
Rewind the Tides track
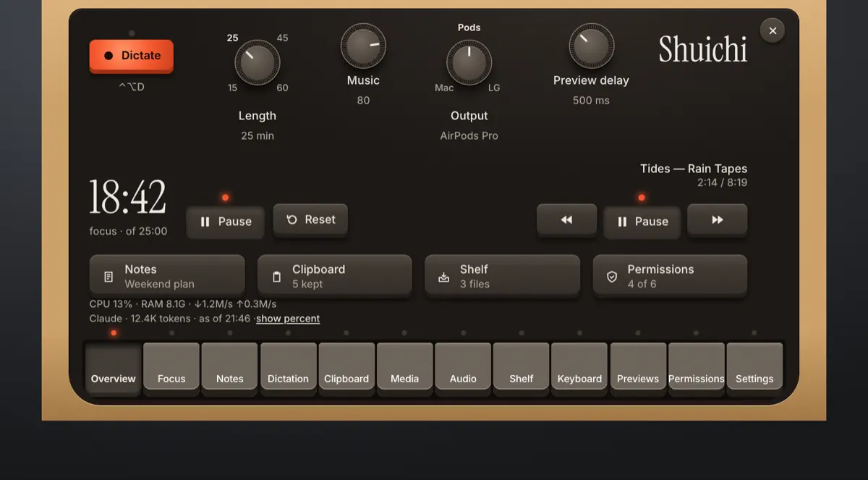[x=566, y=219]
